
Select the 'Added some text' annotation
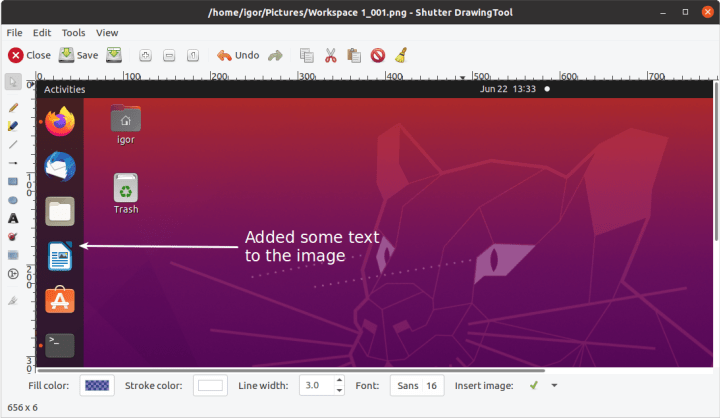pyautogui.click(x=312, y=246)
